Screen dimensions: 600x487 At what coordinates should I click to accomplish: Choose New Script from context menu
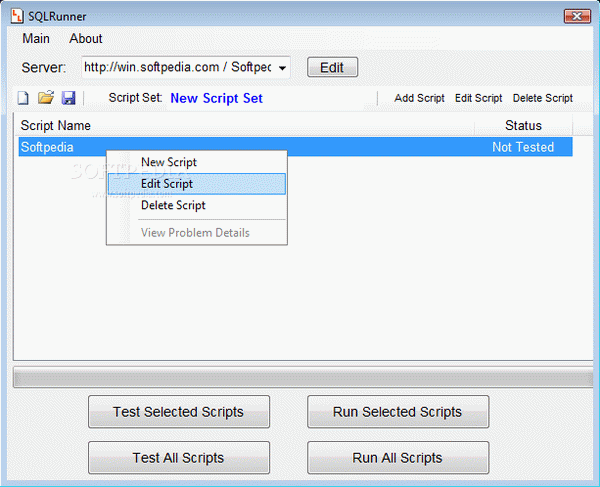click(x=197, y=162)
